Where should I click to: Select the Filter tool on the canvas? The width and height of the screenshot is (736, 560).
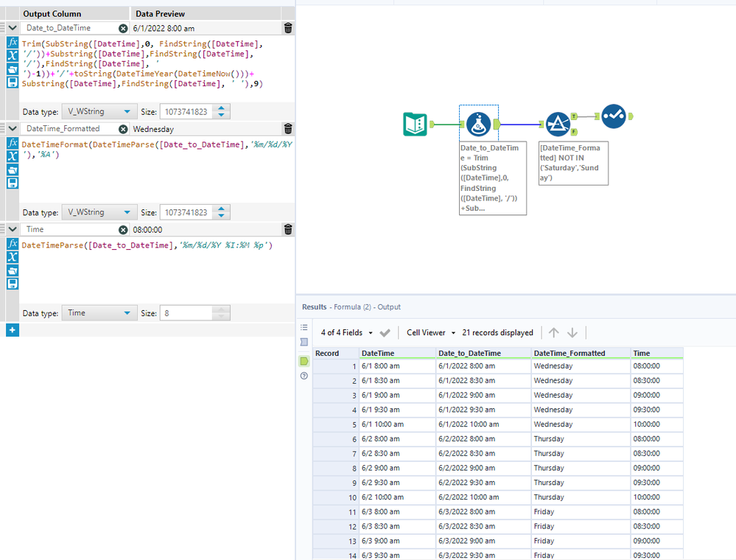558,125
